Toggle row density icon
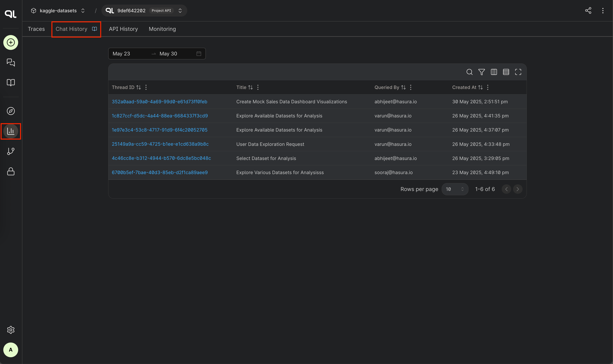 coord(506,72)
